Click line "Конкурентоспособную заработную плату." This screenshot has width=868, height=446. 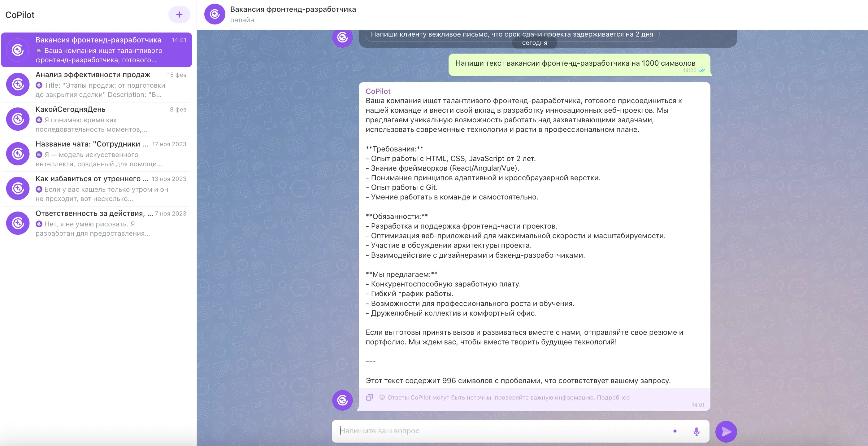(443, 284)
